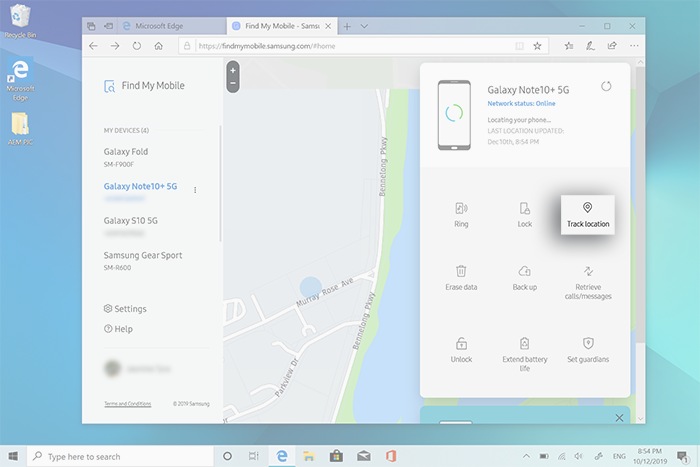The height and width of the screenshot is (467, 700).
Task: Show hidden system tray icons
Action: pos(526,456)
